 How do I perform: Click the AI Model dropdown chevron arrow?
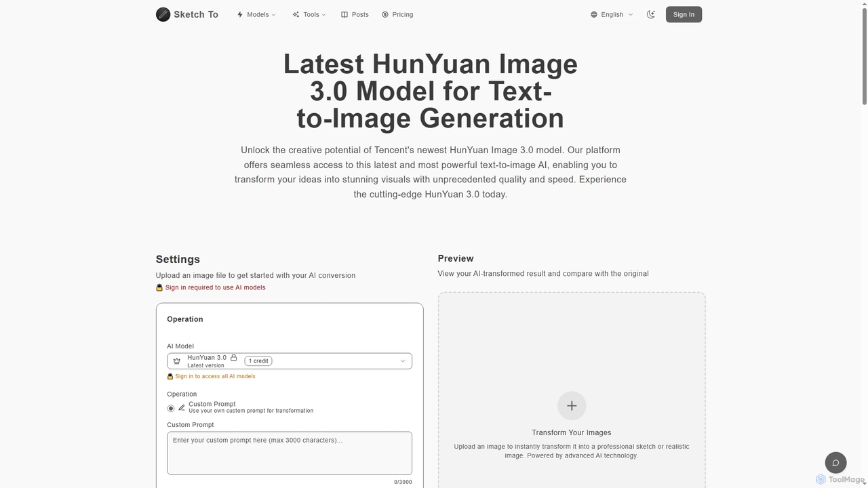(x=402, y=361)
